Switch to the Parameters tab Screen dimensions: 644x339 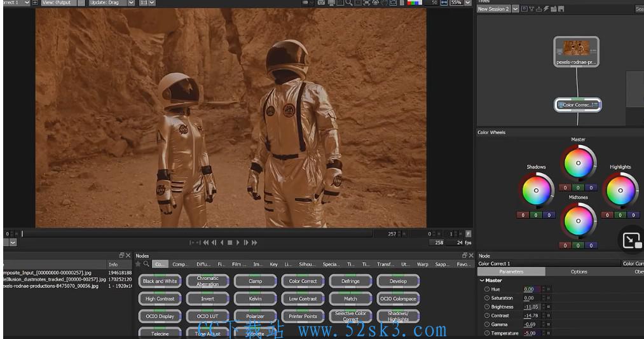[x=511, y=272]
